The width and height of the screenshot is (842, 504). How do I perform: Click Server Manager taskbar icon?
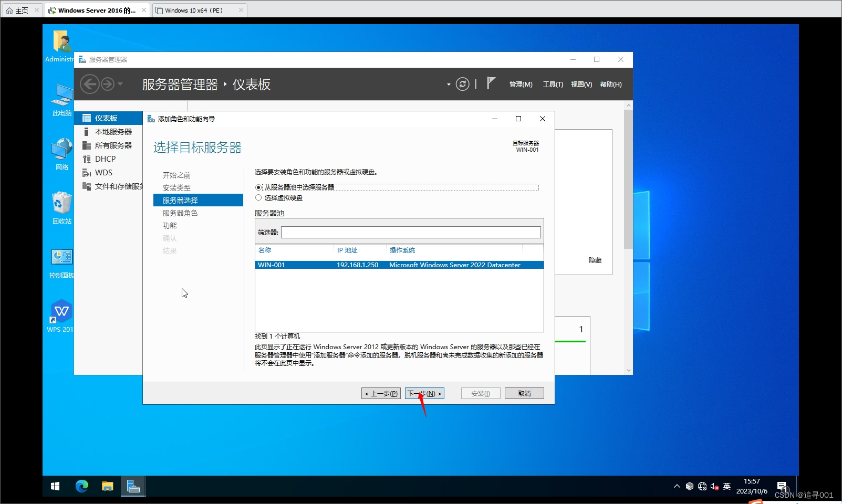tap(133, 486)
